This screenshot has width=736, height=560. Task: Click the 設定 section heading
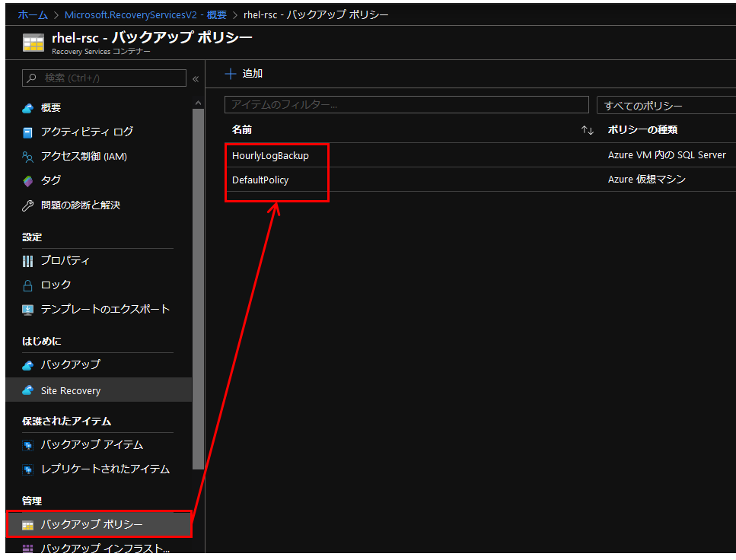[x=32, y=237]
